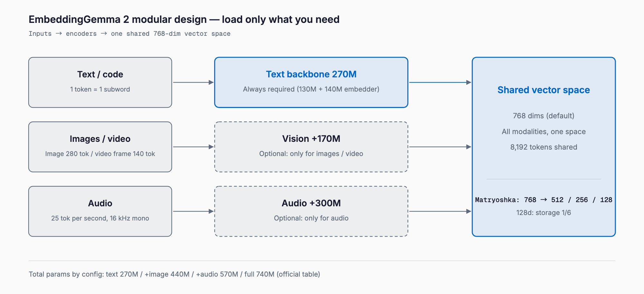Click 'All modalities, one space' line
The image size is (644, 294).
544,132
